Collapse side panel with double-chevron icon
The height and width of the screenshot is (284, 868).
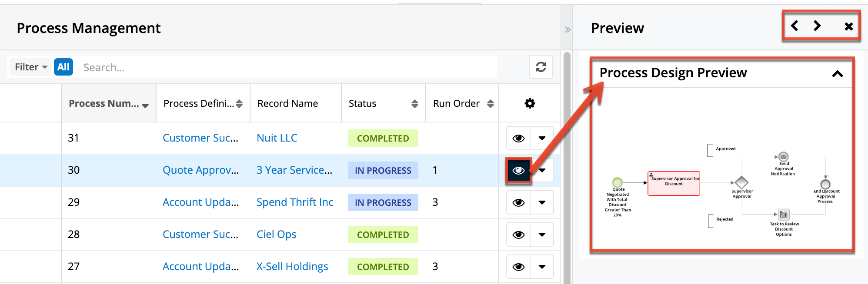pyautogui.click(x=567, y=30)
